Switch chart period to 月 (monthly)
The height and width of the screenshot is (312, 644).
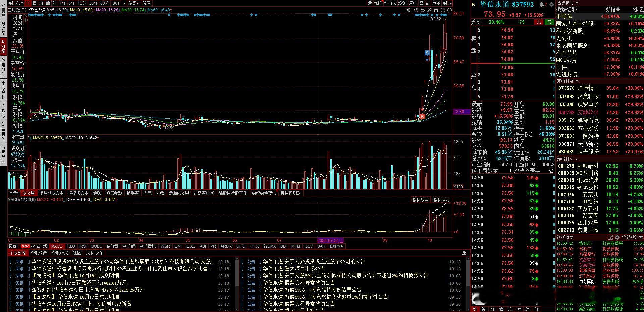[x=41, y=3]
